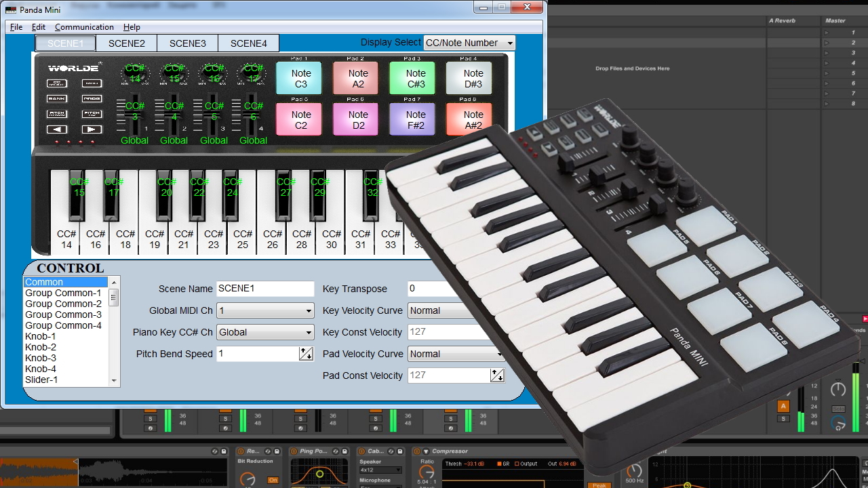Open the Edit menu
This screenshot has width=868, height=488.
coord(39,27)
